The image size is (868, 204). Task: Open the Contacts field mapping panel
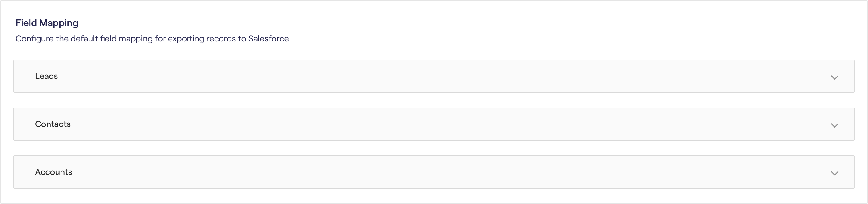[x=433, y=124]
